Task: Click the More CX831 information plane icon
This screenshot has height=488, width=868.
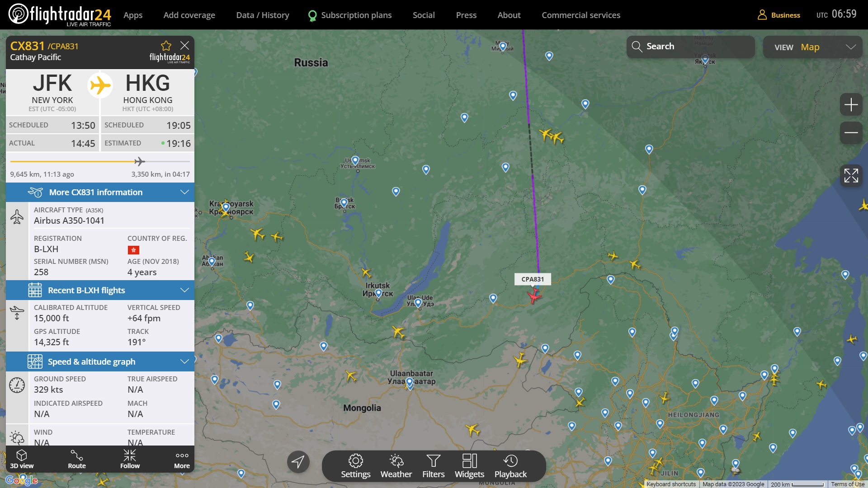Action: (x=35, y=192)
